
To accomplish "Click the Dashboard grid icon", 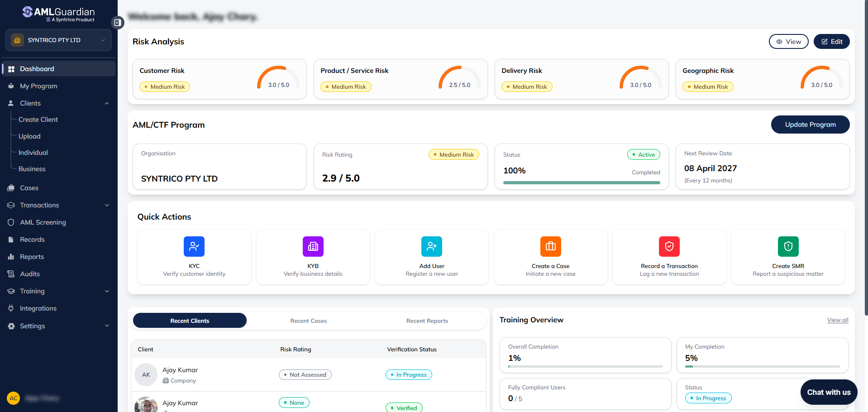I will pos(11,69).
